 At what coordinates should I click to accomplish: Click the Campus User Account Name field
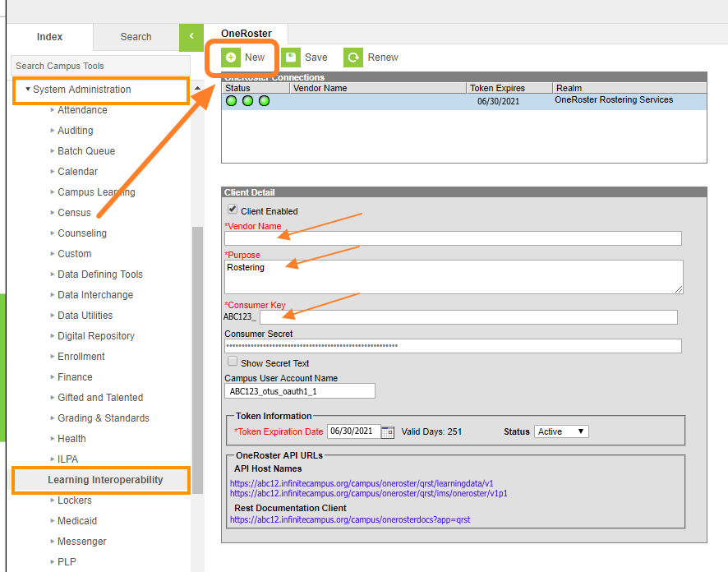[300, 391]
